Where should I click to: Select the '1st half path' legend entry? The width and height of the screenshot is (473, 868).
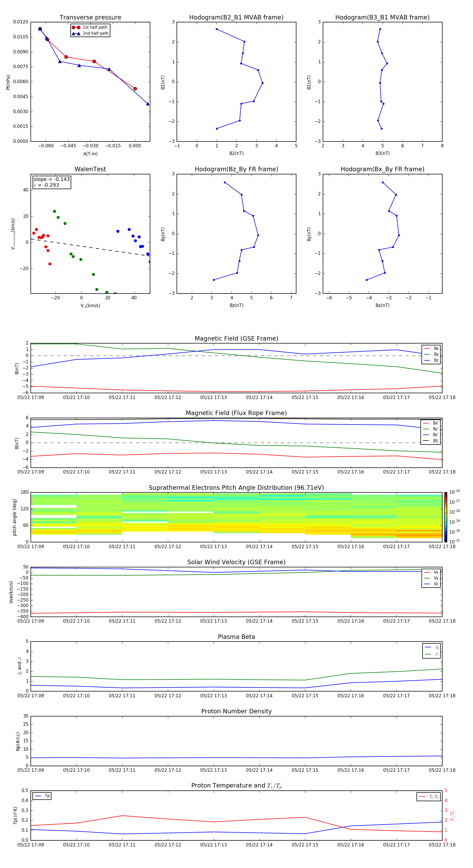click(90, 27)
